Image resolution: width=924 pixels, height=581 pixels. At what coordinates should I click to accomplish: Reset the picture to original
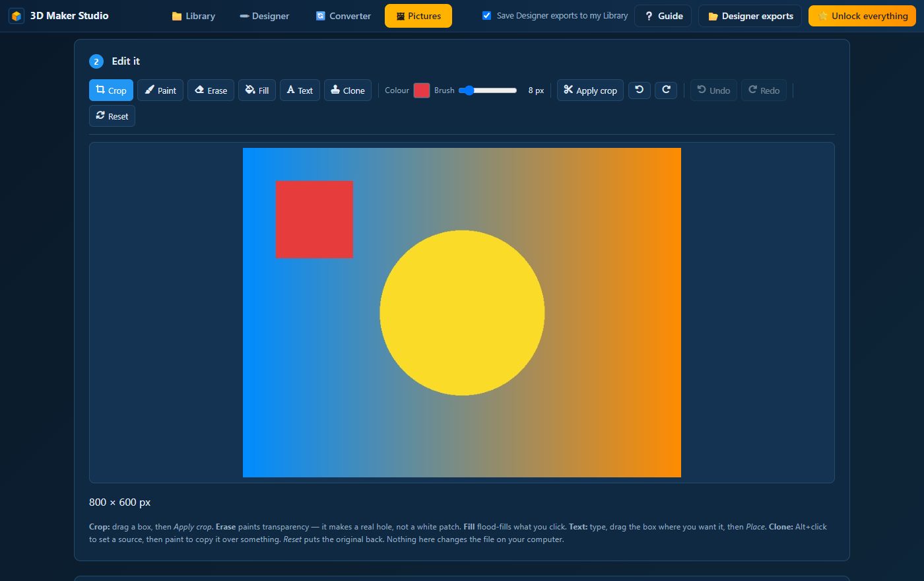tap(112, 116)
